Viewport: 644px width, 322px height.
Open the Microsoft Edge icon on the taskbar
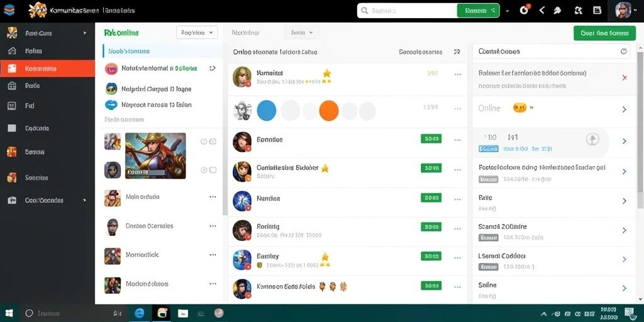coord(139,313)
